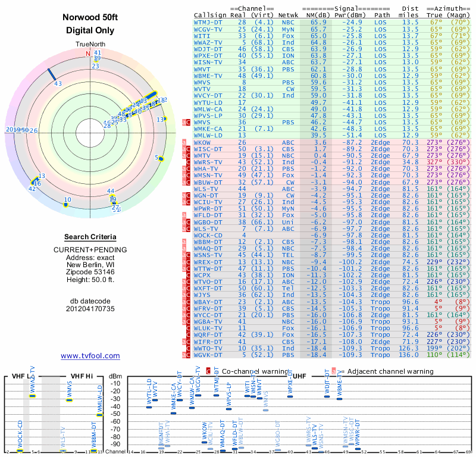
Task: Click the WOCK-CD marker in VHF Lo chart
Action: tap(20, 450)
